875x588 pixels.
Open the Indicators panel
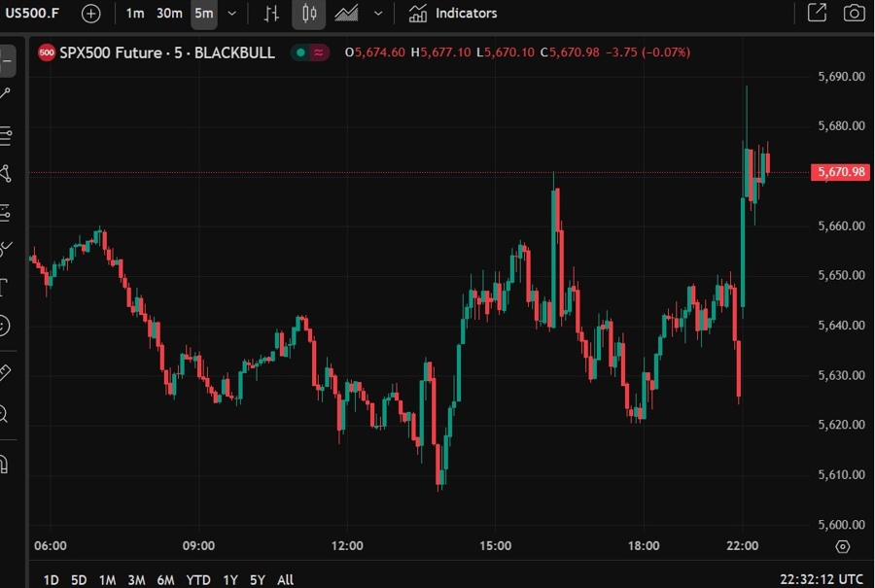(x=453, y=14)
